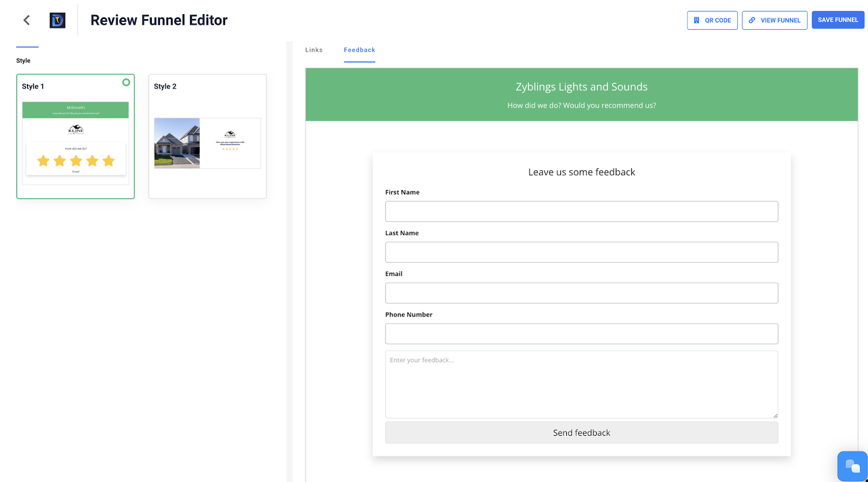
Task: Select the Feedback tab
Action: point(360,50)
